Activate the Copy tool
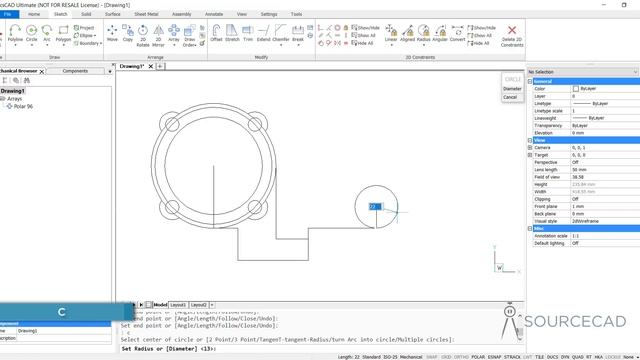The height and width of the screenshot is (360, 640). tap(128, 33)
